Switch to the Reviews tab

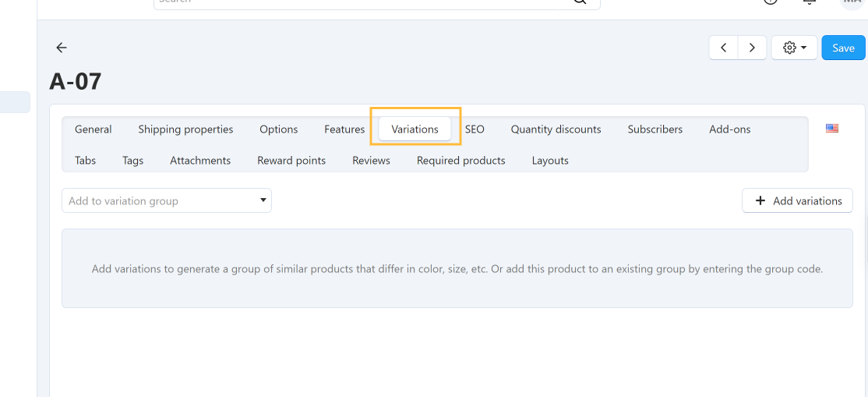tap(371, 160)
